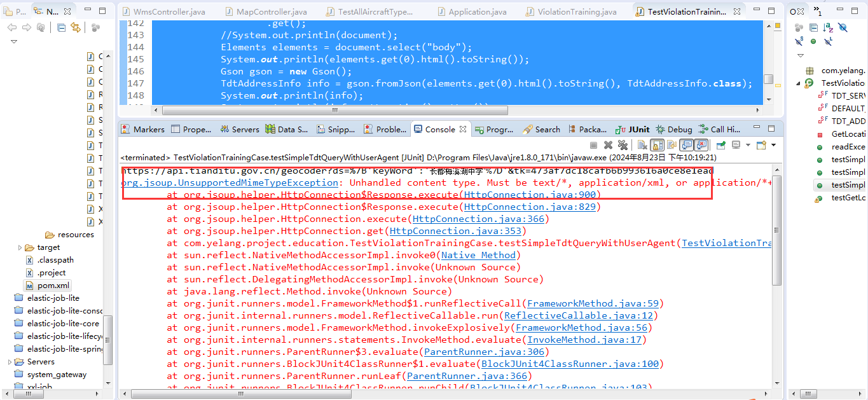
Task: Close the Console tab
Action: [463, 129]
